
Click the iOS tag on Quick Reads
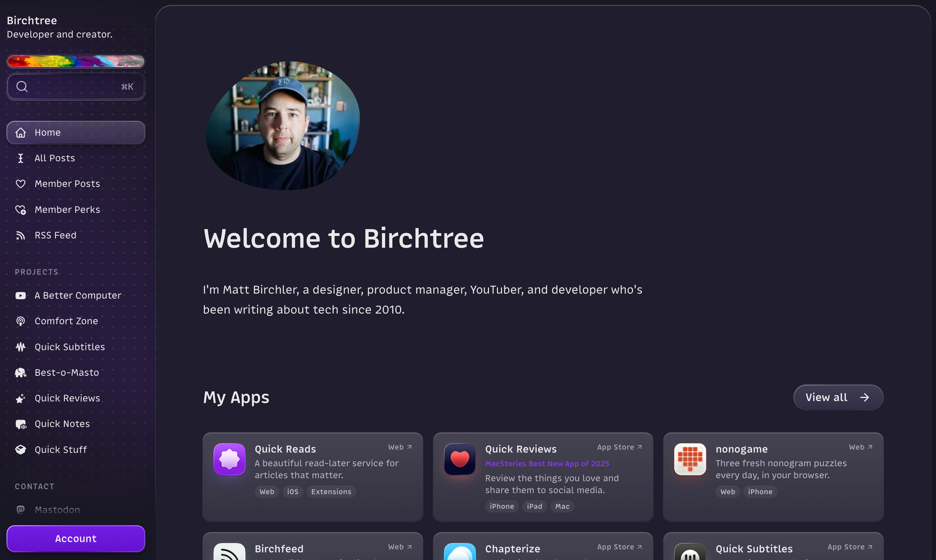(292, 492)
